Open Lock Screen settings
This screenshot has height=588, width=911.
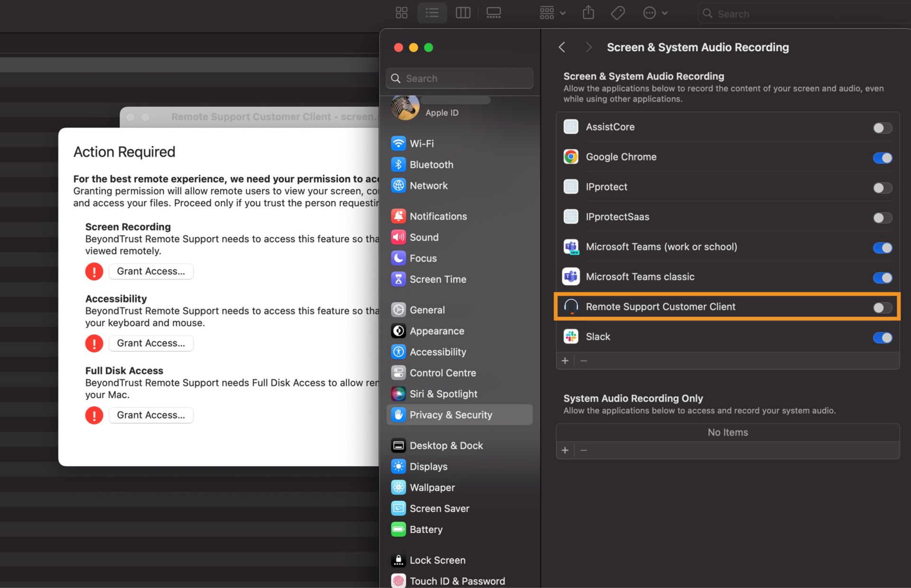(459, 560)
